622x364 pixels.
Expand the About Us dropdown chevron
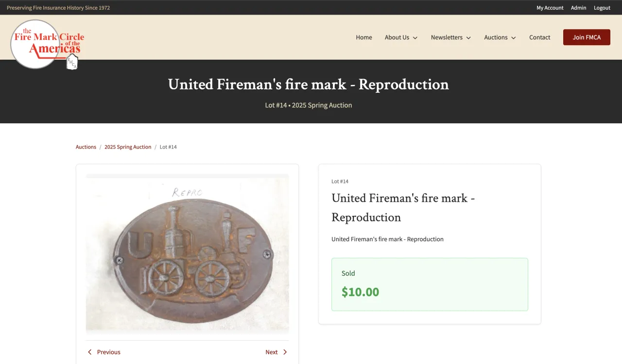coord(415,38)
